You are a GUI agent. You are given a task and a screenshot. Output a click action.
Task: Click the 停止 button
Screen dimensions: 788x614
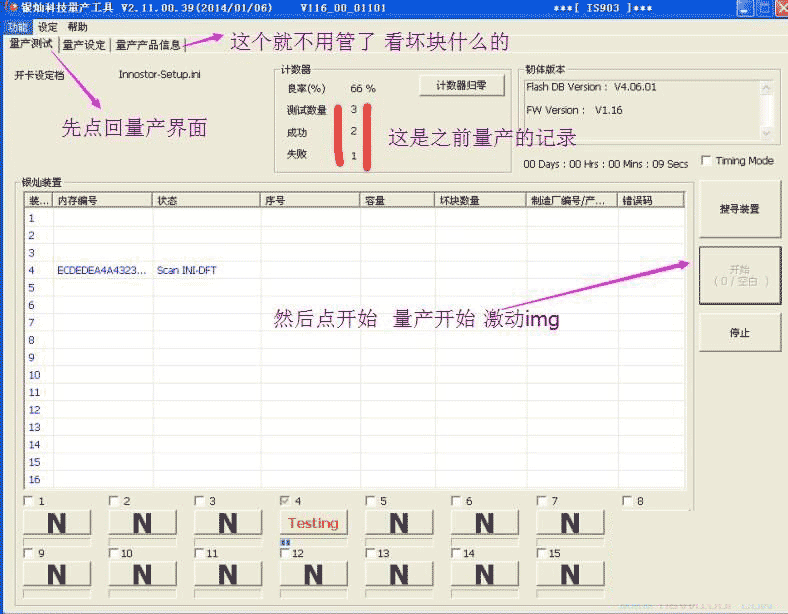point(739,332)
